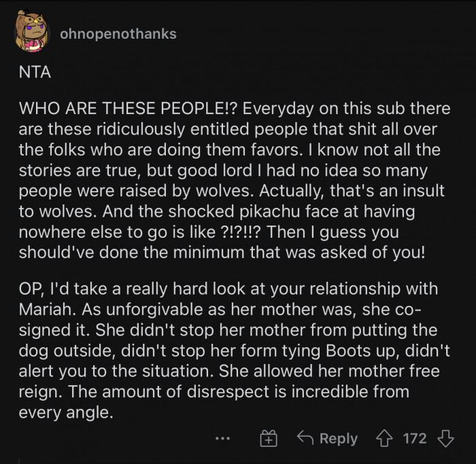This screenshot has width=476, height=464.
Task: Visit the ohnopenothanks user profile
Action: (x=118, y=33)
